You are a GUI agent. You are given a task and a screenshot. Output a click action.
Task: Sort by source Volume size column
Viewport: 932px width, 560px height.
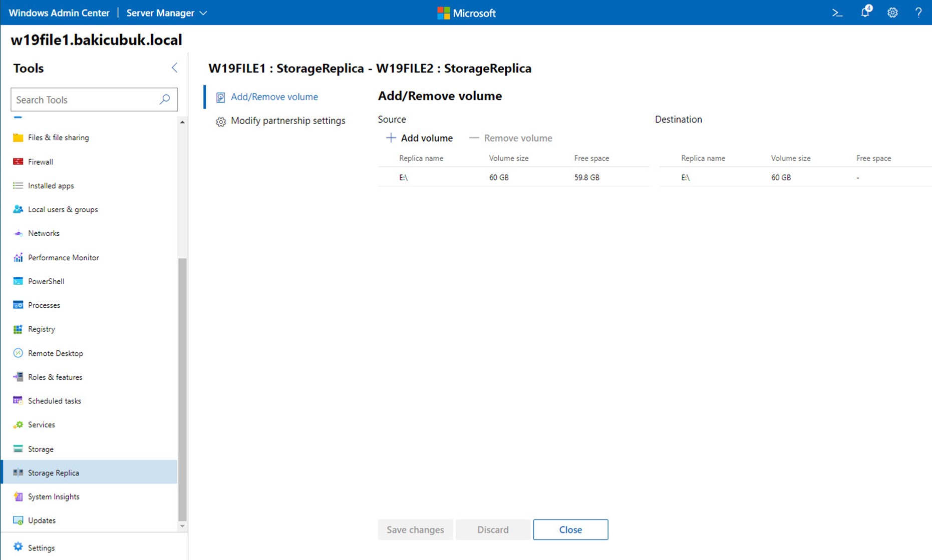(x=509, y=158)
